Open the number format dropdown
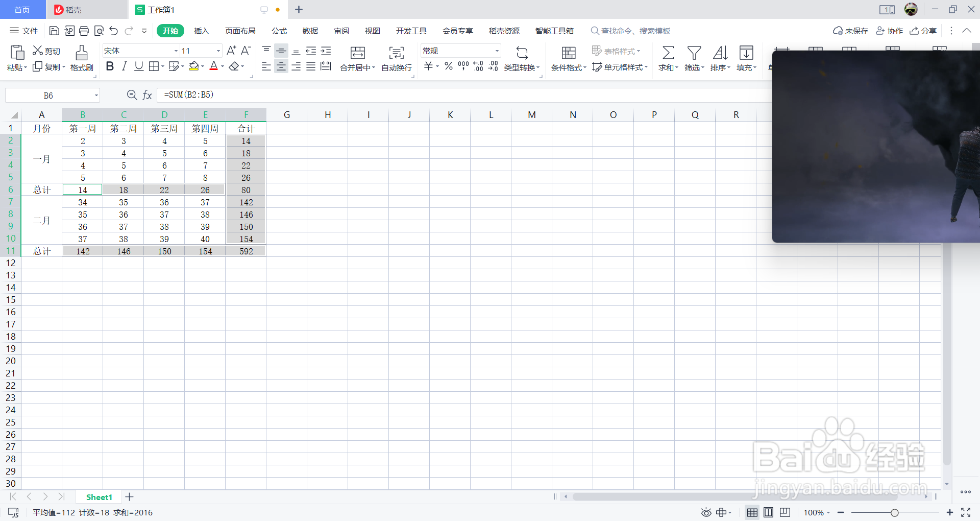 497,51
